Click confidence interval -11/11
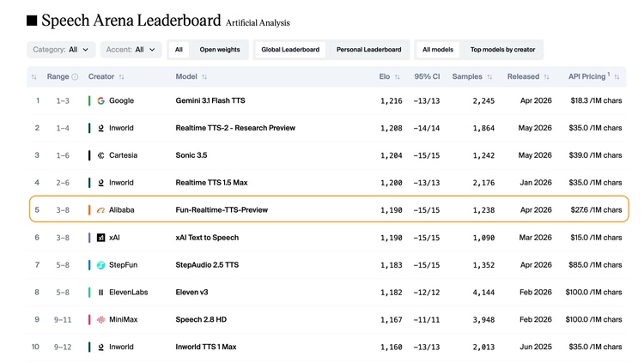Image resolution: width=644 pixels, height=363 pixels. [x=426, y=319]
